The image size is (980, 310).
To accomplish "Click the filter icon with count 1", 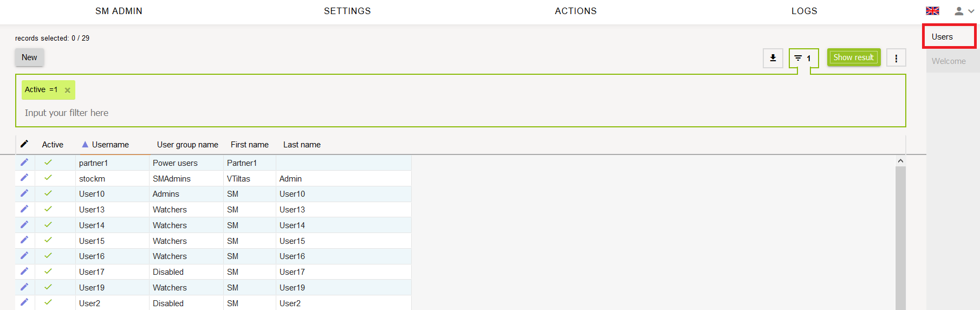I will pos(803,58).
